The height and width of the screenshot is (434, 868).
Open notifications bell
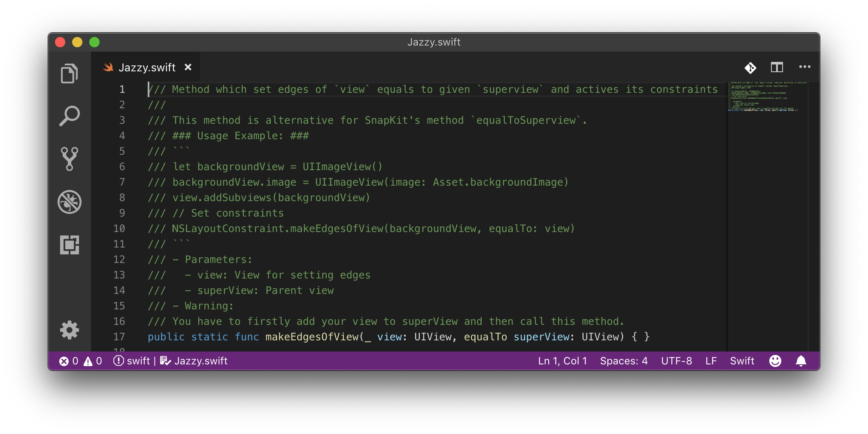pos(801,361)
